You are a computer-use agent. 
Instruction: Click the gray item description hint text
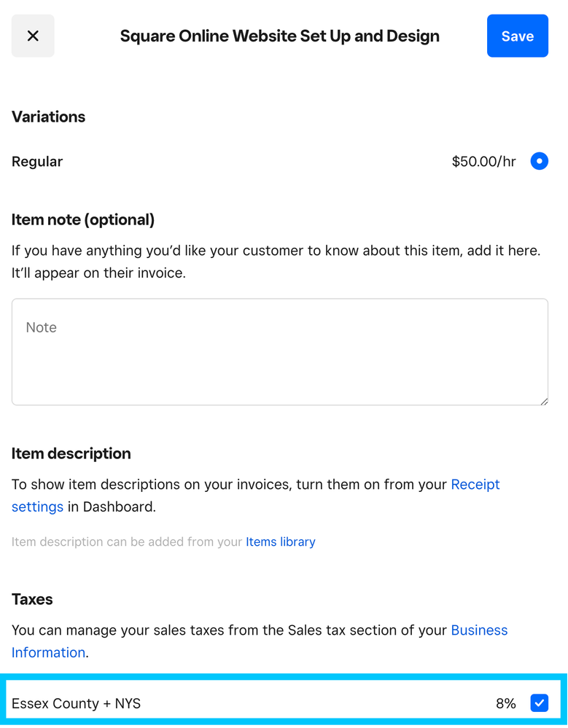(x=127, y=541)
